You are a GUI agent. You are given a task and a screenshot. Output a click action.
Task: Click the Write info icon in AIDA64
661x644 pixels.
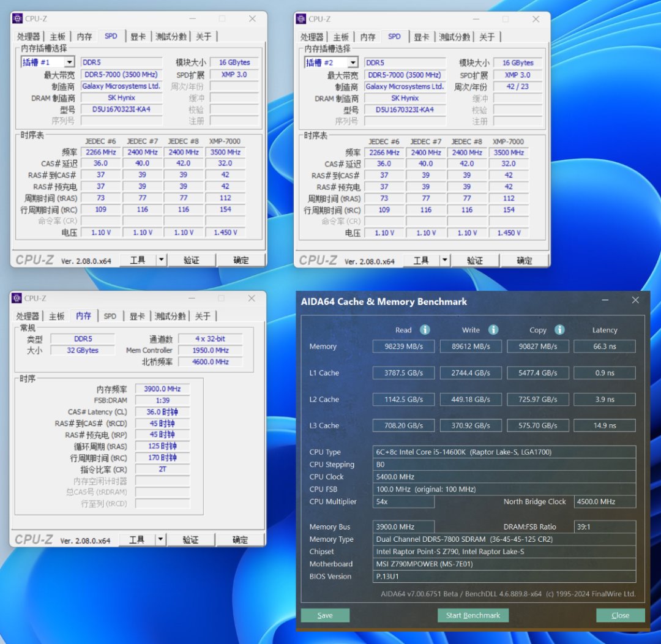(493, 330)
